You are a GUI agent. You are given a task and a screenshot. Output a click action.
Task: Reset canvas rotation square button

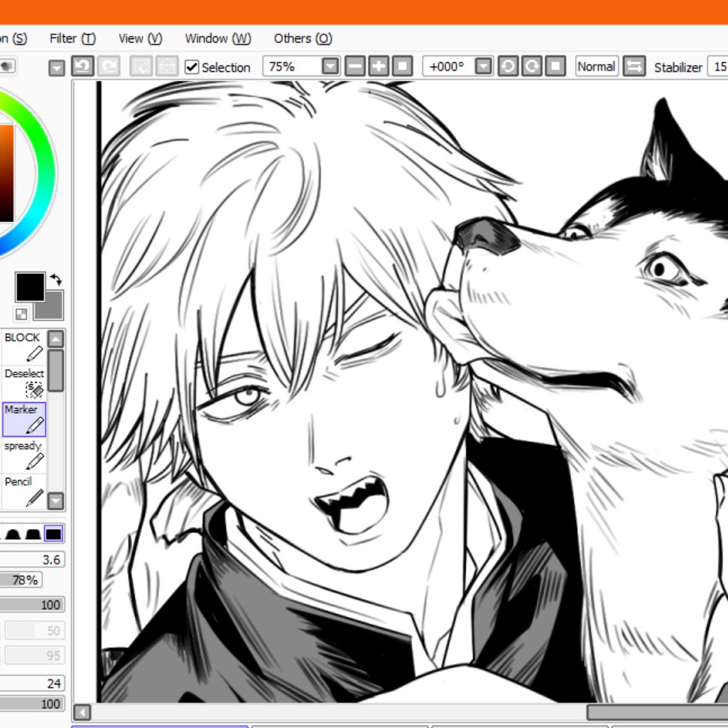[555, 66]
